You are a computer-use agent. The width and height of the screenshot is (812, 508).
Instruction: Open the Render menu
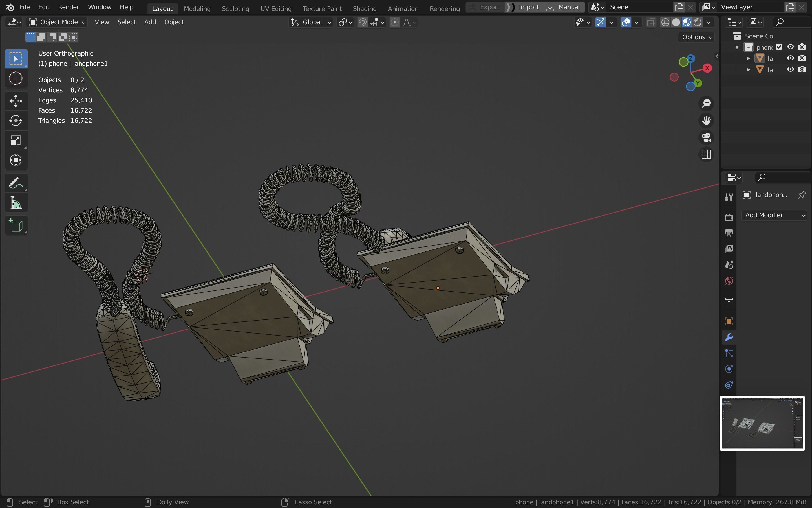[69, 7]
